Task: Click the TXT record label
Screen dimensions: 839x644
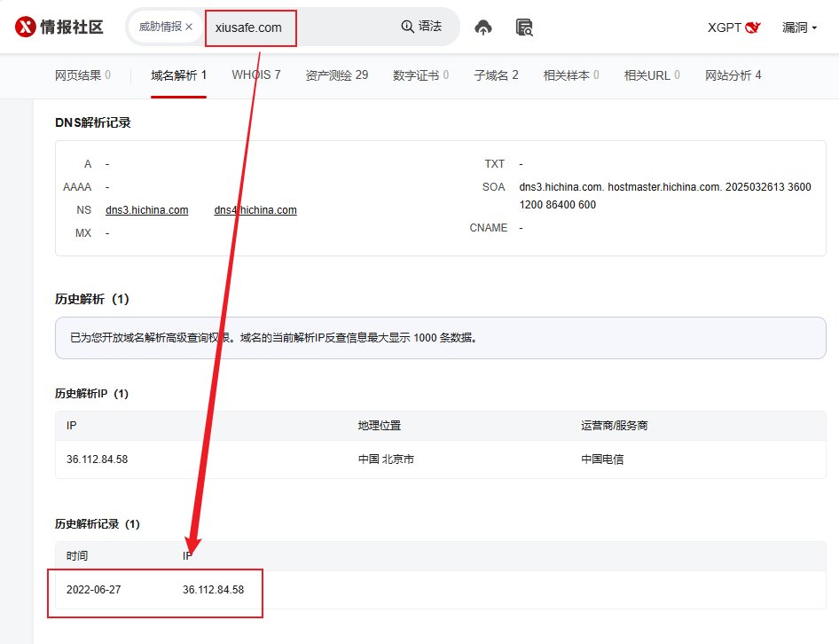Action: click(x=494, y=164)
